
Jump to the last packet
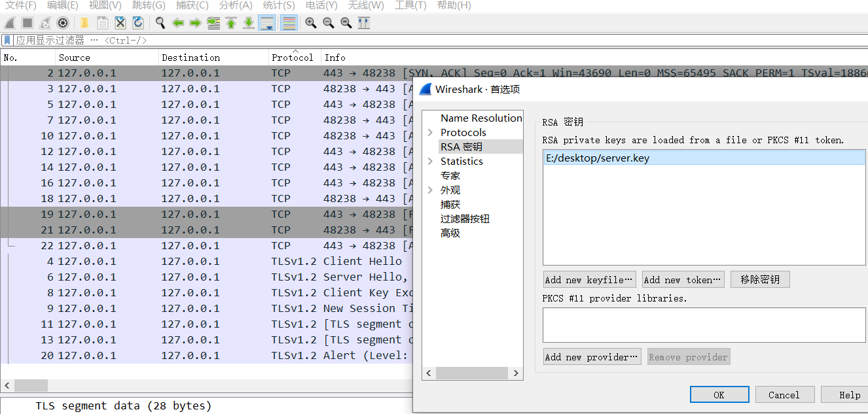pos(249,23)
